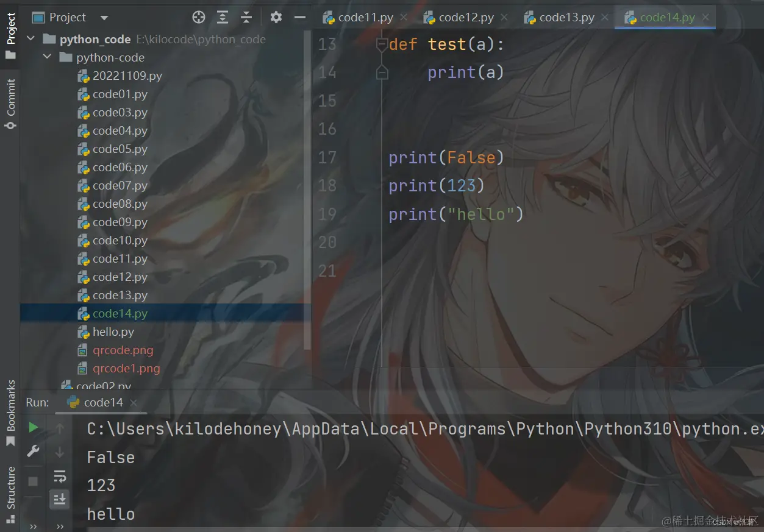The width and height of the screenshot is (764, 532).
Task: Open the Commit tool window
Action: [x=10, y=104]
